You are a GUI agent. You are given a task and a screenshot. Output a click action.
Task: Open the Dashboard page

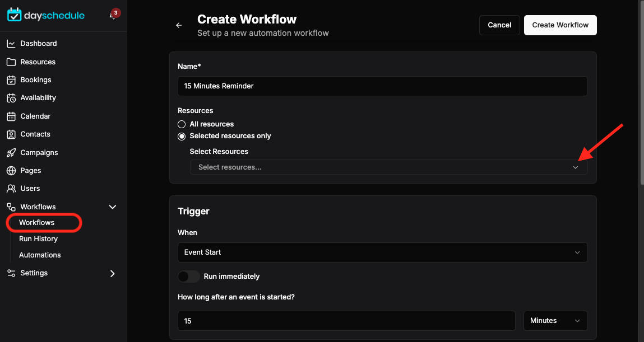39,44
